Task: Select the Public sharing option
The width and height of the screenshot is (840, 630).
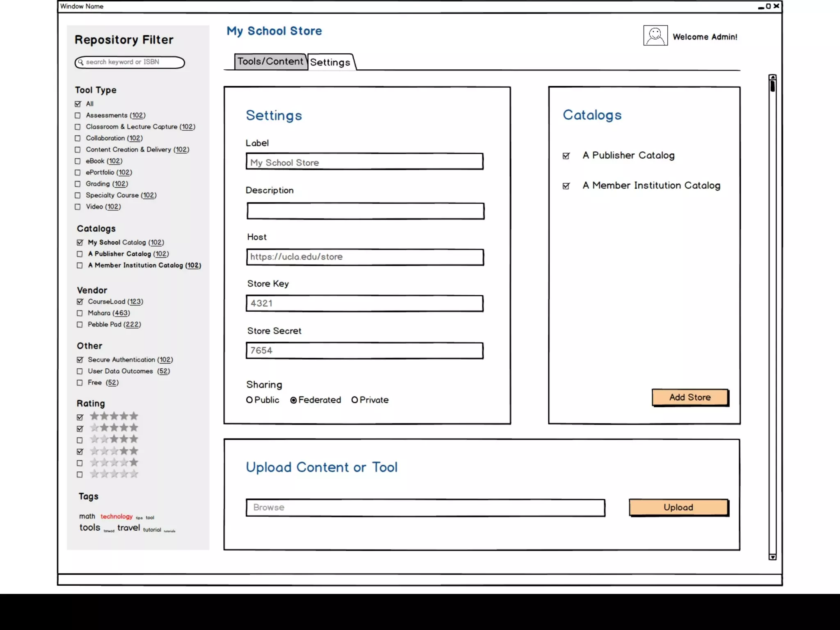Action: tap(249, 400)
